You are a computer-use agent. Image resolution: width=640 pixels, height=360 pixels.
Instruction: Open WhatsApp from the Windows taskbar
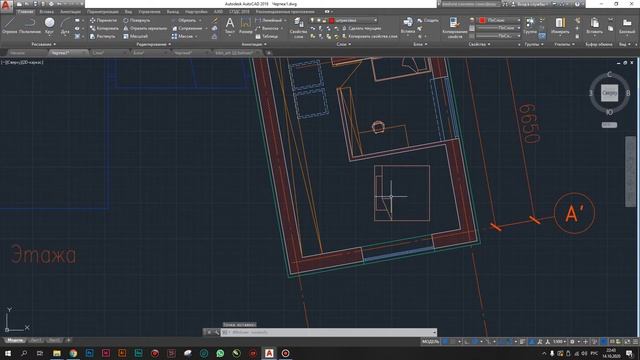pos(220,353)
